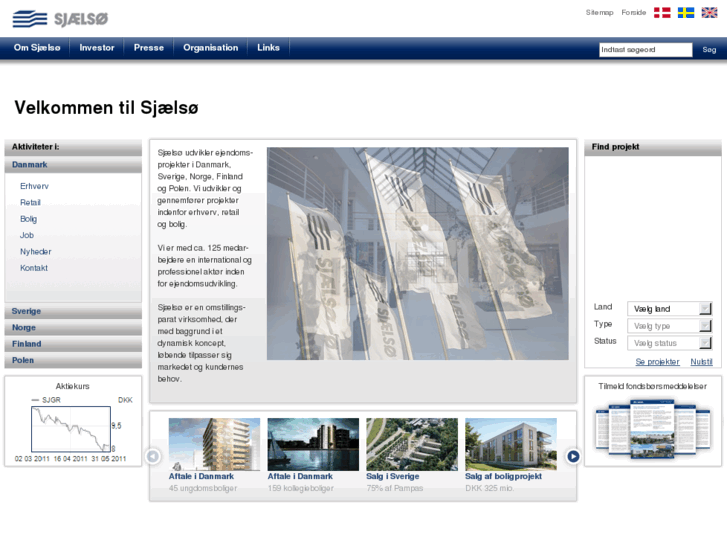Click the Søg search button
727x545 pixels.
pos(709,50)
